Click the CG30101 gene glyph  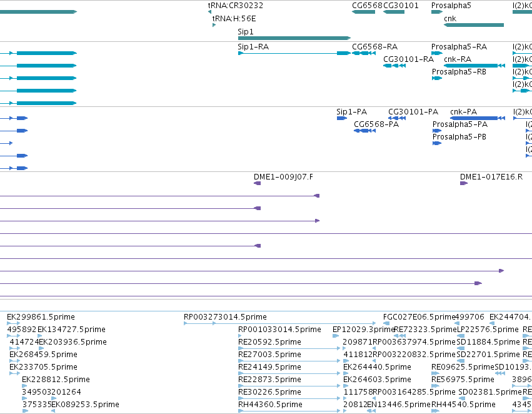click(394, 12)
